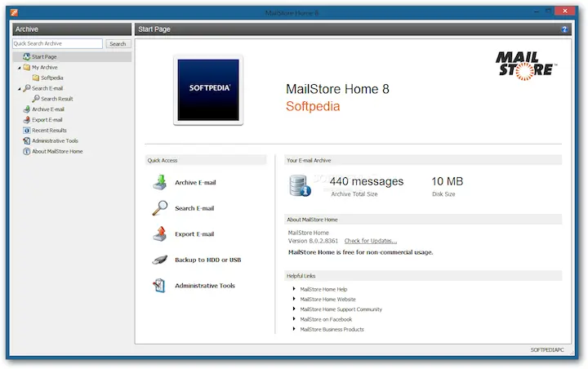This screenshot has height=369, width=588.
Task: Click the Archive E-mail icon in sidebar tree
Action: pyautogui.click(x=26, y=109)
